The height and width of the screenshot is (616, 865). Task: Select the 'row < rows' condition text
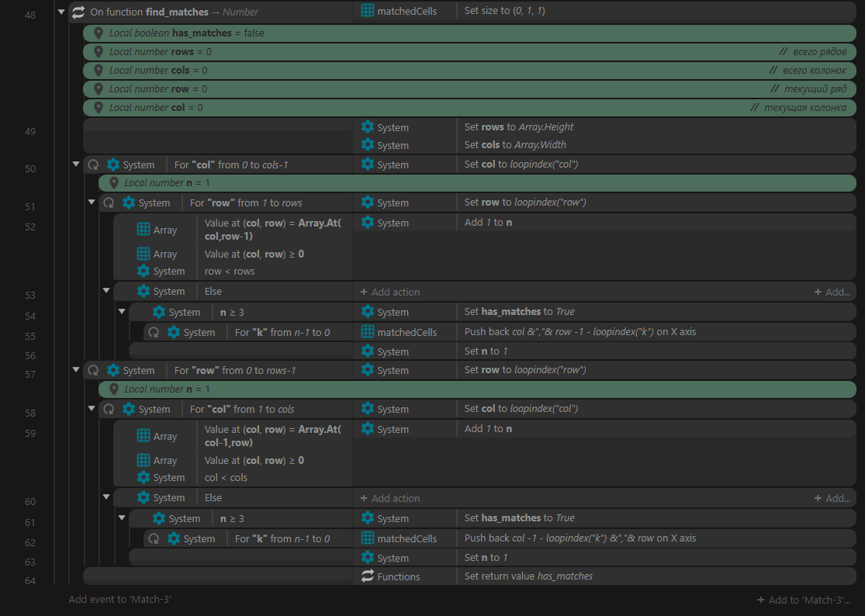[x=230, y=271]
